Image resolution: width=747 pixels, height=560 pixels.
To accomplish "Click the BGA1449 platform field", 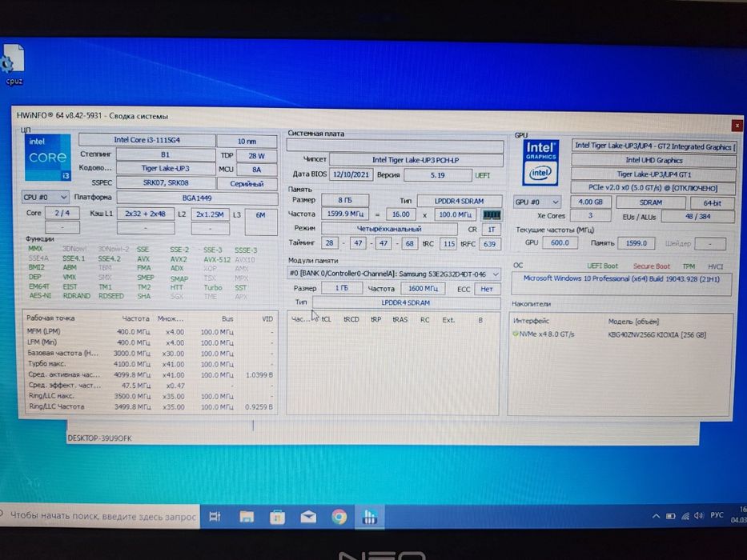I will point(197,198).
